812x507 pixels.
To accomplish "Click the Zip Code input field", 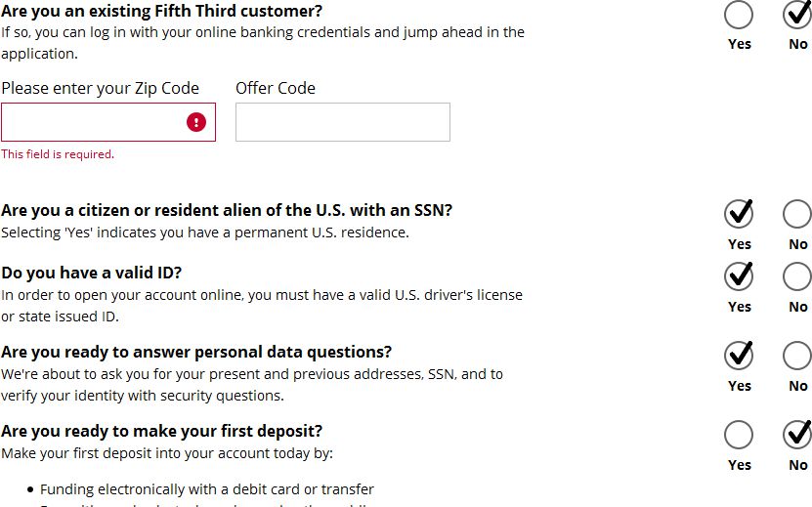I will click(93, 122).
